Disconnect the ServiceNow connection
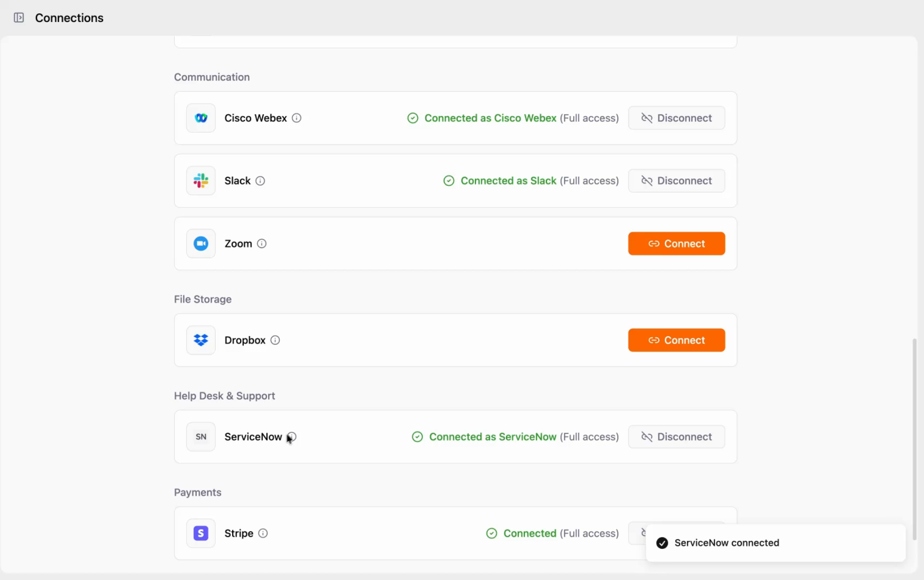Viewport: 924px width, 580px height. (676, 437)
